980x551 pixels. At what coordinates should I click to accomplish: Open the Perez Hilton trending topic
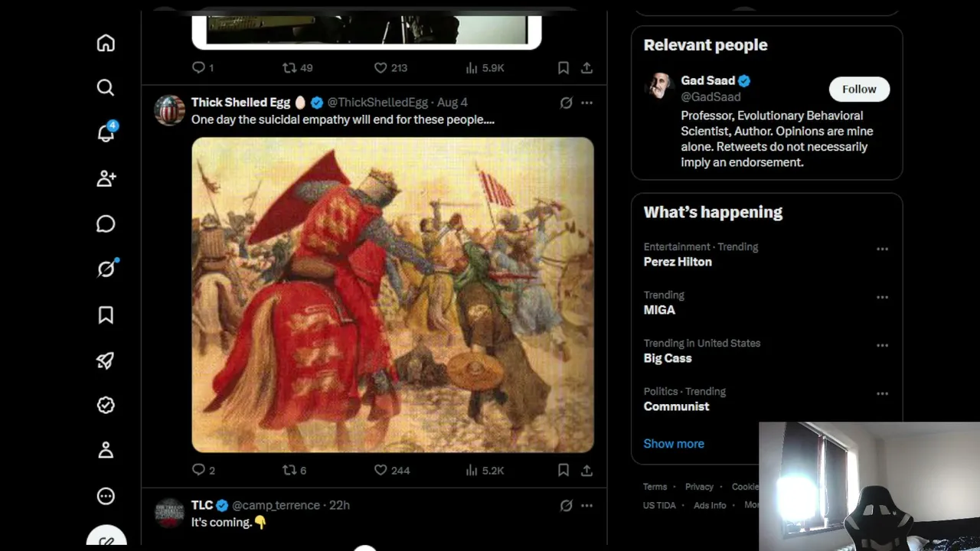[678, 262]
